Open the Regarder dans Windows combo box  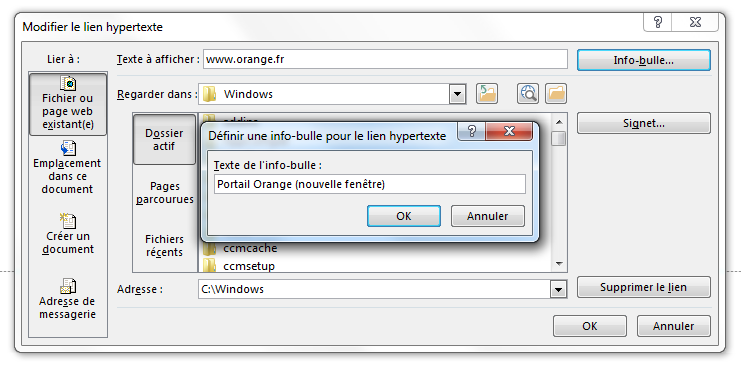click(x=332, y=94)
